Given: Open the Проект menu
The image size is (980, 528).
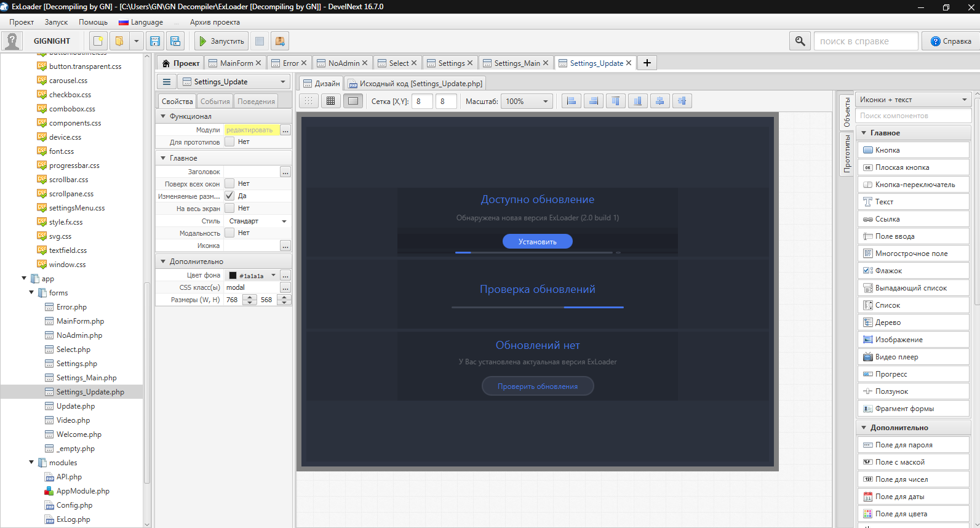Looking at the screenshot, I should point(22,22).
